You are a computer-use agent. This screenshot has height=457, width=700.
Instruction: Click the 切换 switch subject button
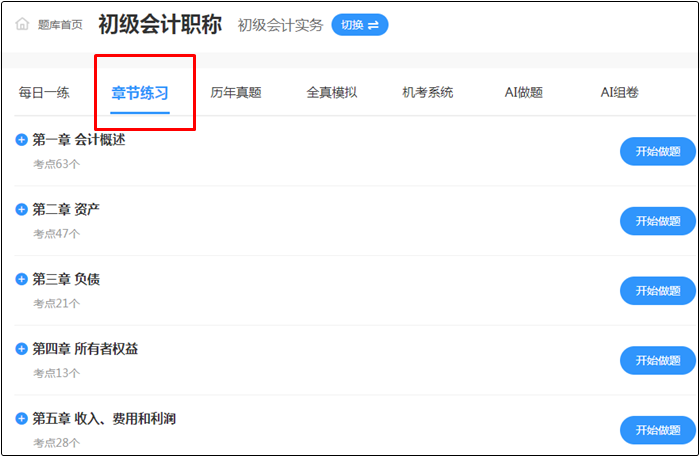coord(360,25)
